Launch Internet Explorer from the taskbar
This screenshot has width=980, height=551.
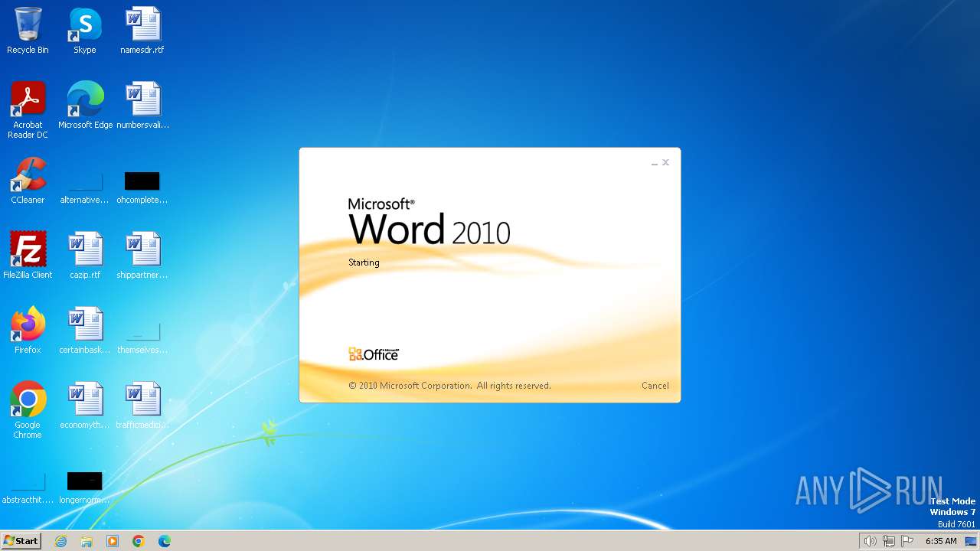(61, 541)
